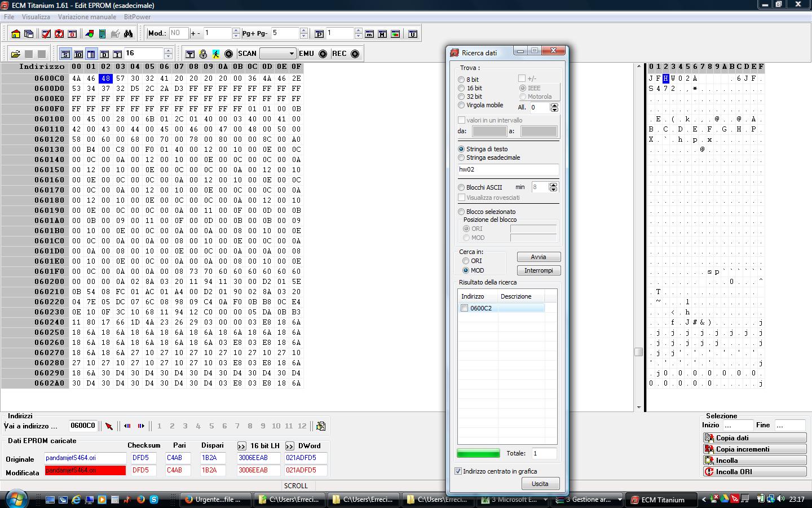The image size is (812, 508).
Task: Increase the columns value 16 stepper
Action: click(168, 51)
